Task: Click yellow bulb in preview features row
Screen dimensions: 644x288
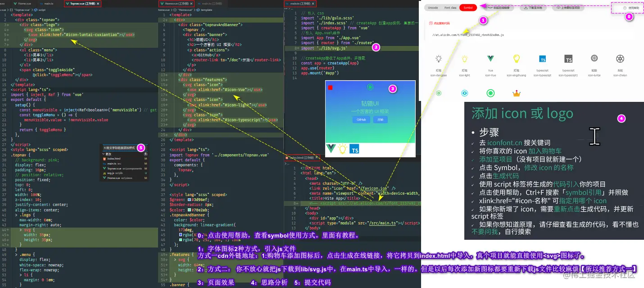Action: coord(342,149)
